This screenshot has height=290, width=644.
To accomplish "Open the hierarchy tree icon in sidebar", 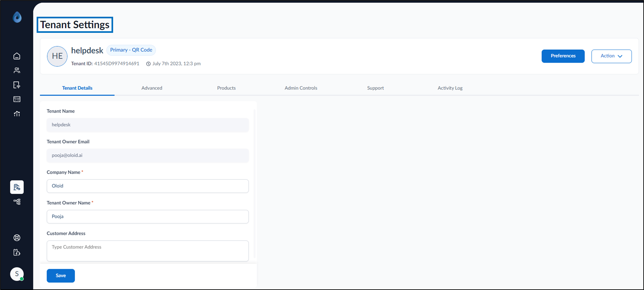I will pyautogui.click(x=17, y=202).
